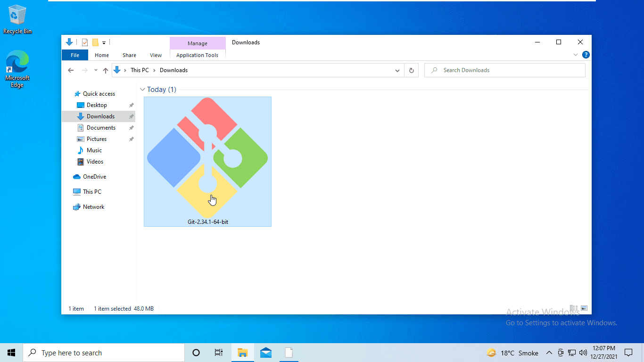The width and height of the screenshot is (644, 362).
Task: Open Microsoft Edge desktop shortcut
Action: click(x=17, y=69)
